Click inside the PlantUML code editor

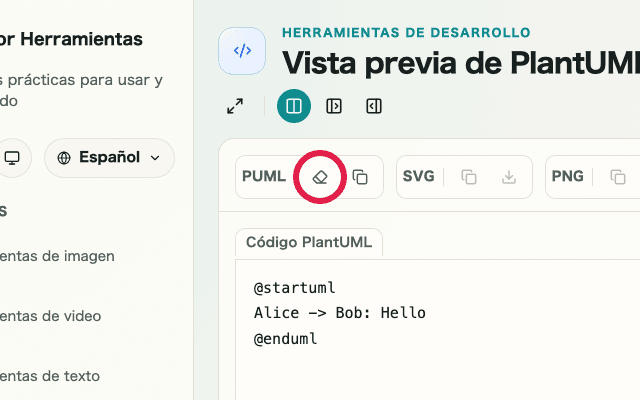point(438,330)
